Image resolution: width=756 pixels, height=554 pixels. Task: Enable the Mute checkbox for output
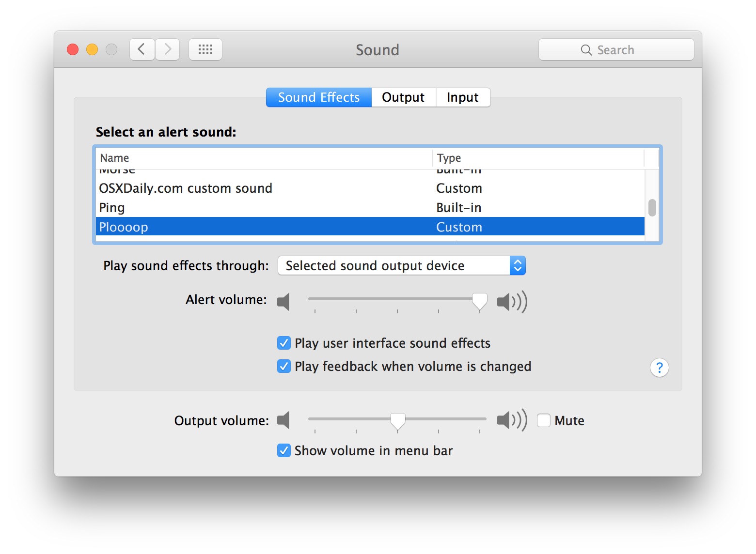tap(543, 420)
